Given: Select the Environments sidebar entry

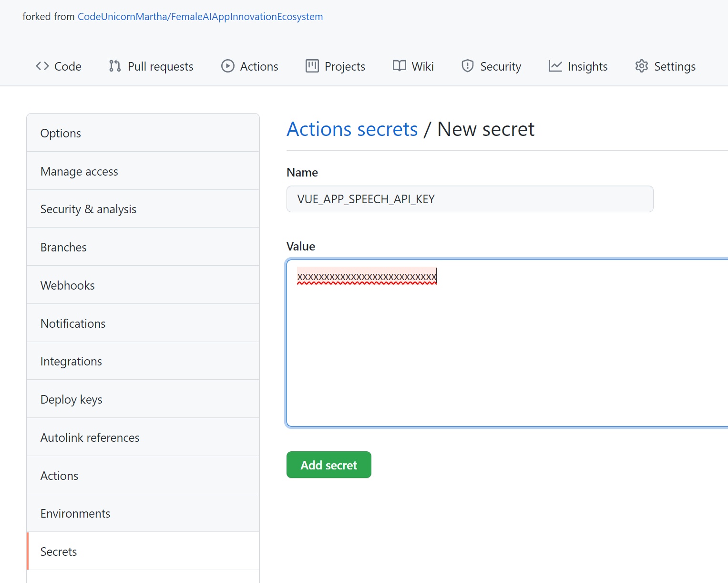Looking at the screenshot, I should (x=75, y=513).
